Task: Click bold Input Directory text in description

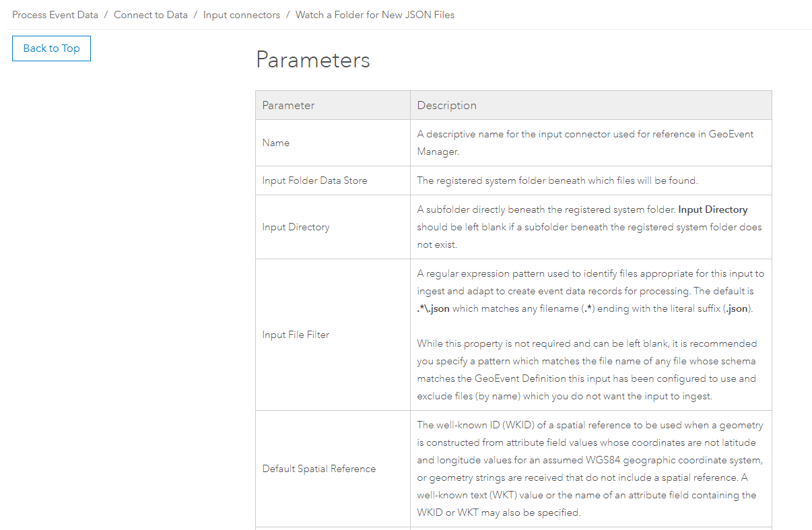Action: (x=713, y=209)
